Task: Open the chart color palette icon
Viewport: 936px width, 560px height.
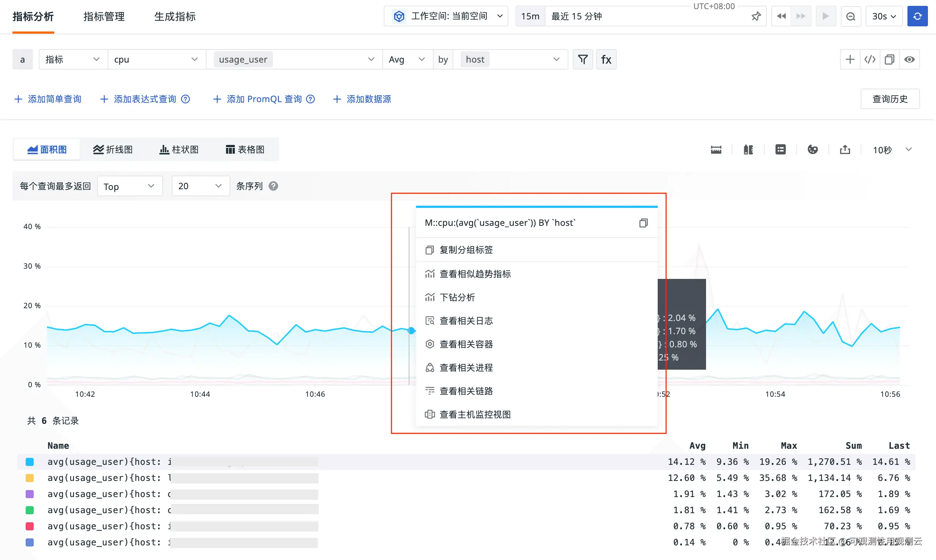Action: [813, 150]
